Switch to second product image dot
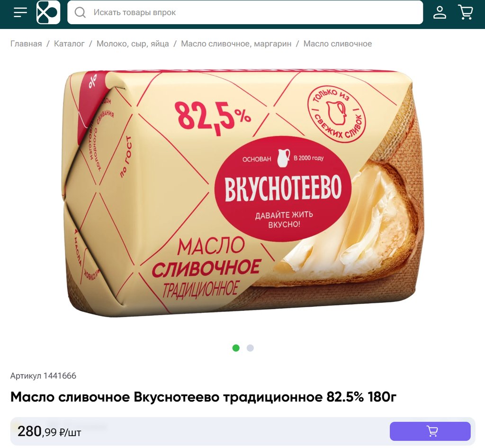This screenshot has width=485, height=448. click(x=250, y=348)
